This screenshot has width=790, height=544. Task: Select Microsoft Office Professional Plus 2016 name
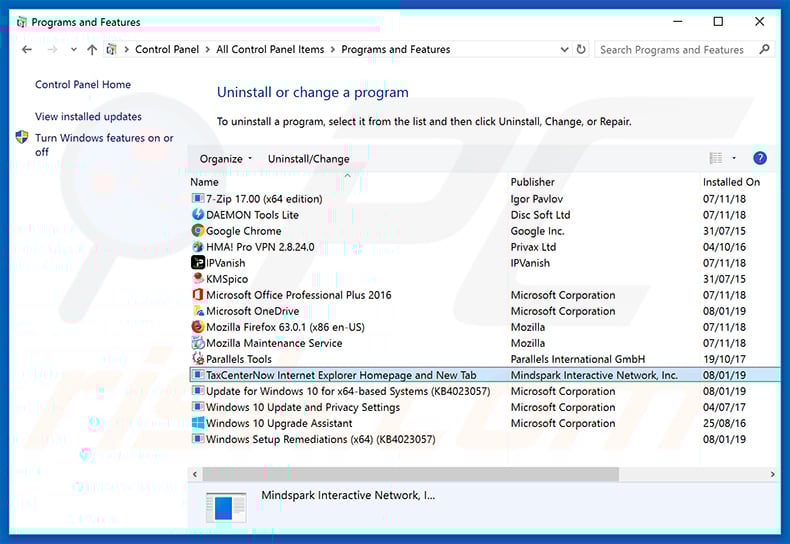pyautogui.click(x=298, y=295)
